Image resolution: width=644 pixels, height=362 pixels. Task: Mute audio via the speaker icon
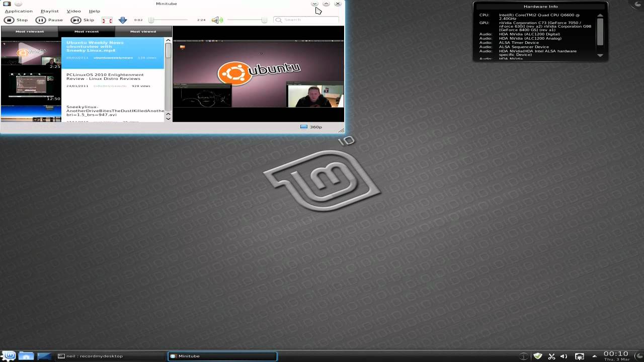point(217,20)
